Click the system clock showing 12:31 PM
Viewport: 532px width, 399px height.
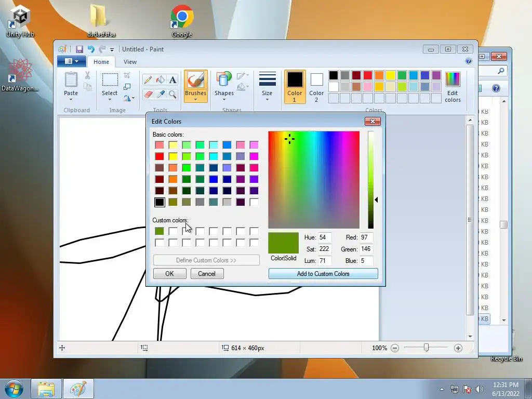[506, 385]
